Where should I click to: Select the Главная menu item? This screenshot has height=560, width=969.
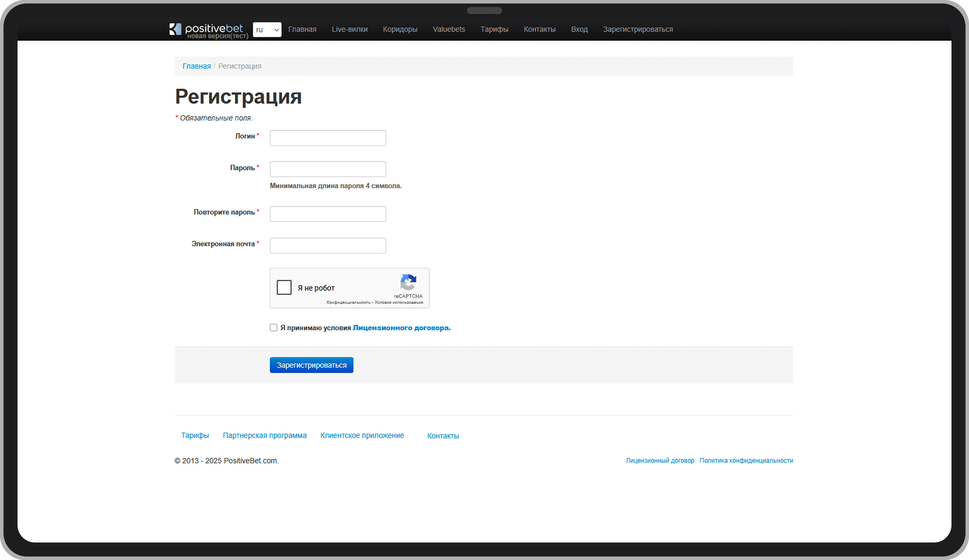coord(302,29)
